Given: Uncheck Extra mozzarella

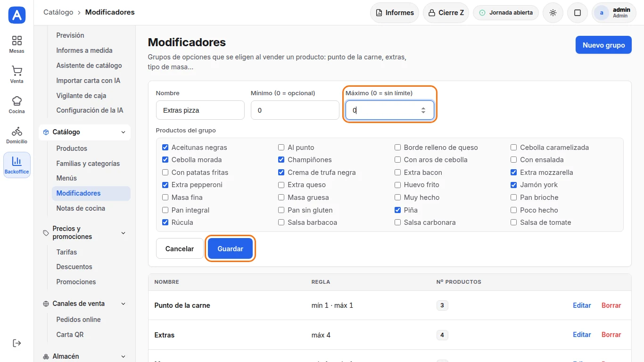Looking at the screenshot, I should (x=513, y=173).
